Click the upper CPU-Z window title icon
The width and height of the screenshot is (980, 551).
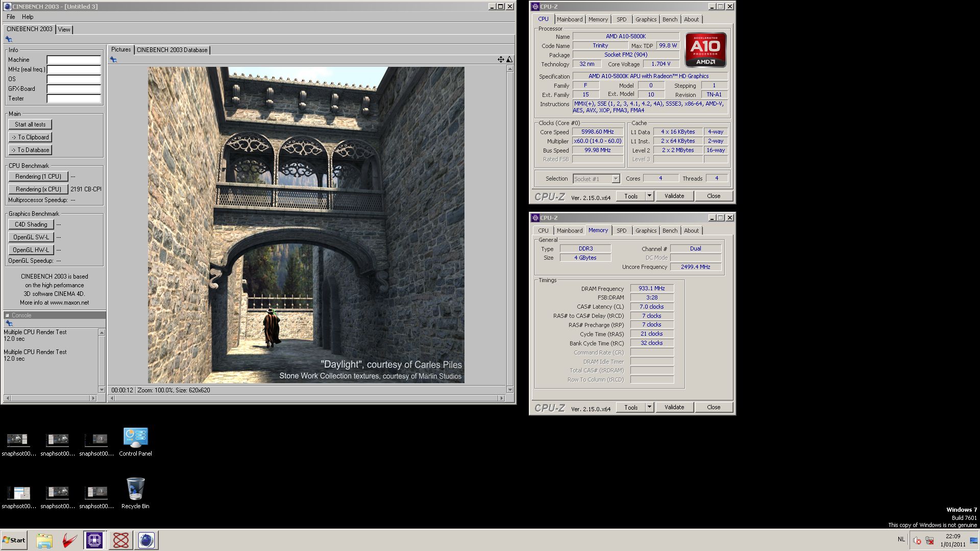coord(535,7)
